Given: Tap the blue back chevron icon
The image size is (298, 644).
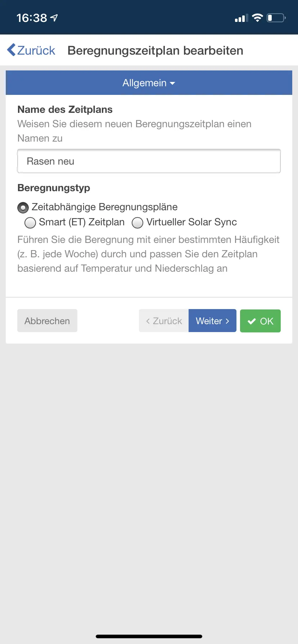Looking at the screenshot, I should 11,50.
